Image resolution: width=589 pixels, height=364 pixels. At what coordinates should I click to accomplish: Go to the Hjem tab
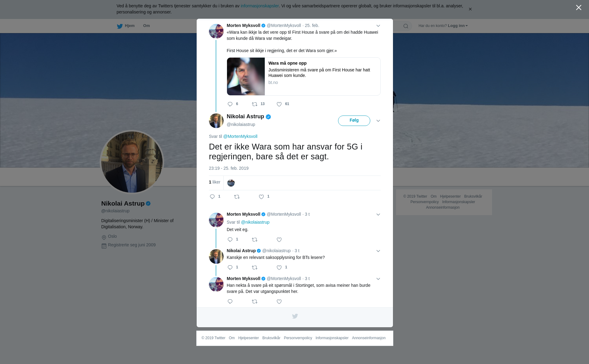pos(126,26)
